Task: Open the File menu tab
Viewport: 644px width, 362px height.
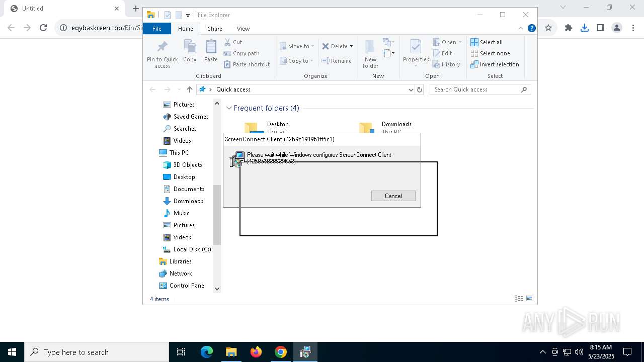Action: 157,29
